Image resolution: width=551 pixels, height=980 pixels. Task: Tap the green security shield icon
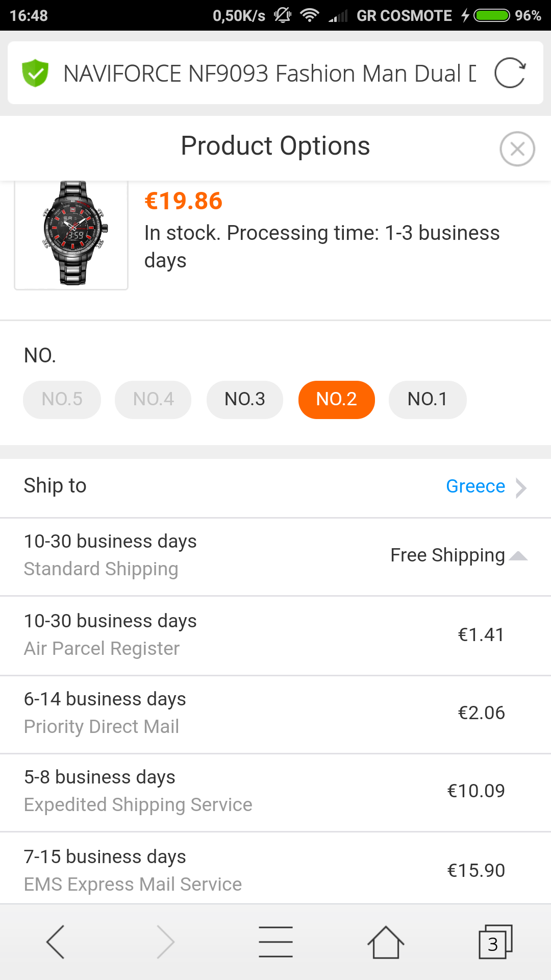pyautogui.click(x=35, y=73)
